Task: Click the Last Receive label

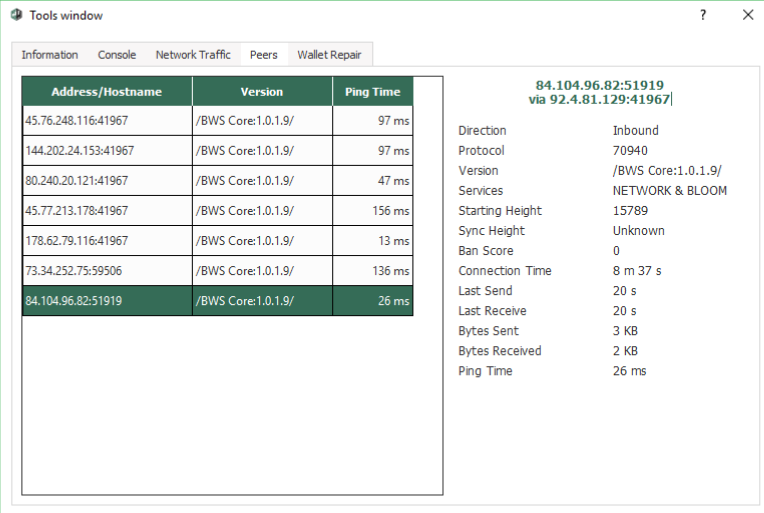Action: (492, 311)
